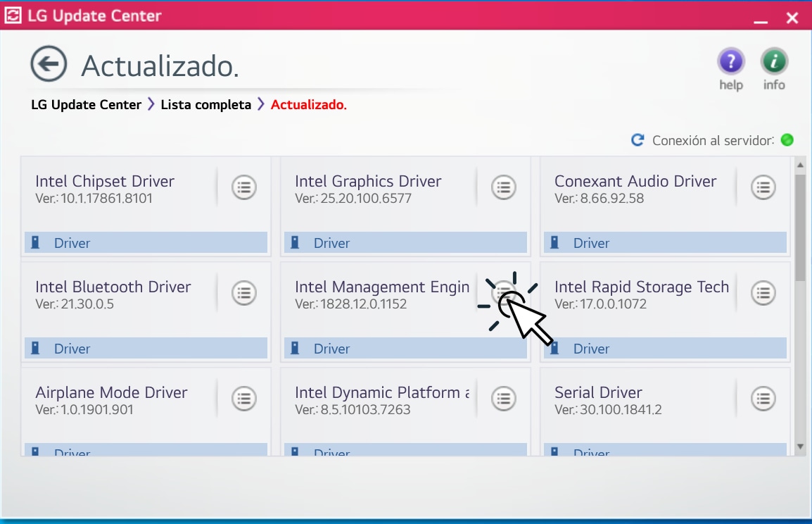Select the Intel Graphics Driver title

[x=368, y=181]
